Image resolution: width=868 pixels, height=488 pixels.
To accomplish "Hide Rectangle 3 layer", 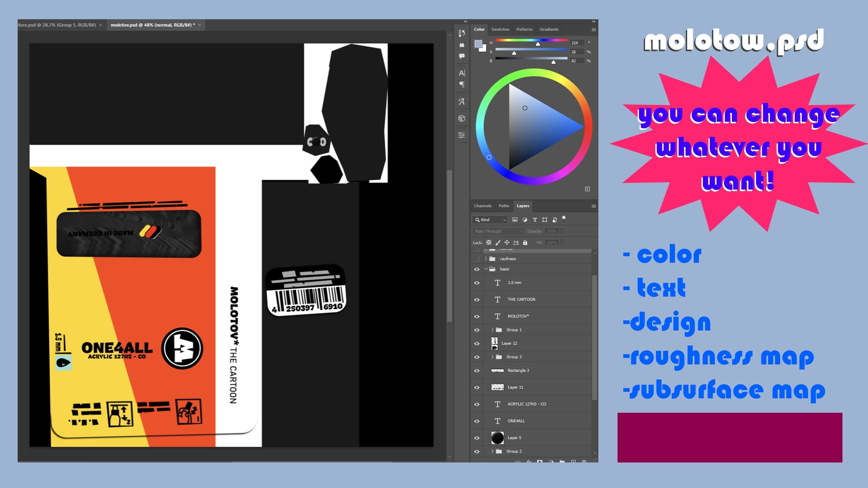I will [x=477, y=371].
